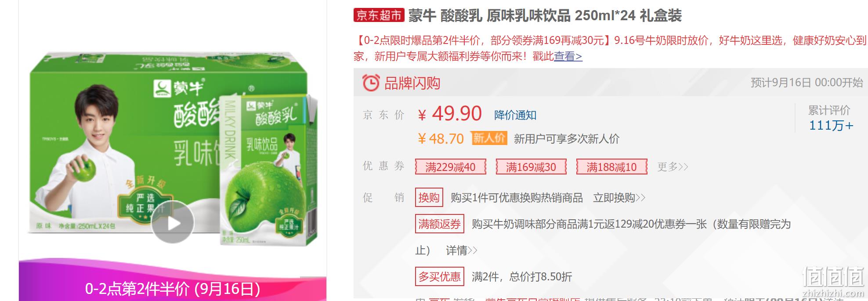Open the 降价通知 price alert link
The image size is (868, 301).
515,115
